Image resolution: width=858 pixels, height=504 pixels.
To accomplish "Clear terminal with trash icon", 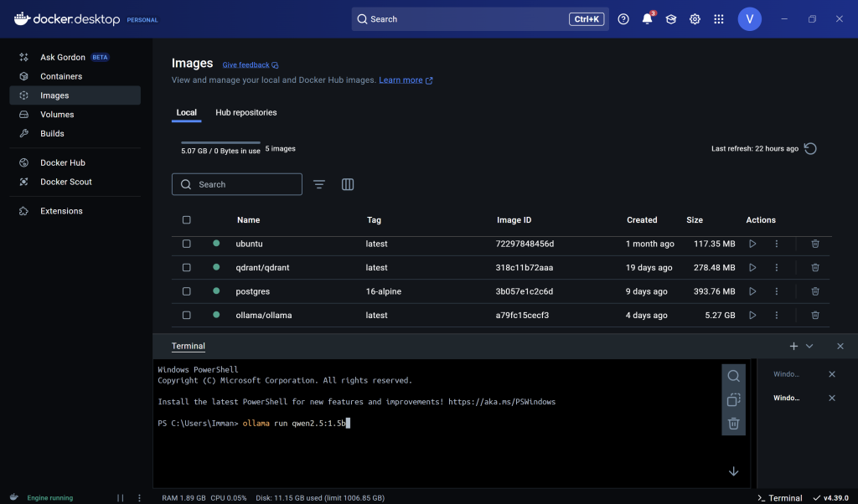I will click(734, 424).
